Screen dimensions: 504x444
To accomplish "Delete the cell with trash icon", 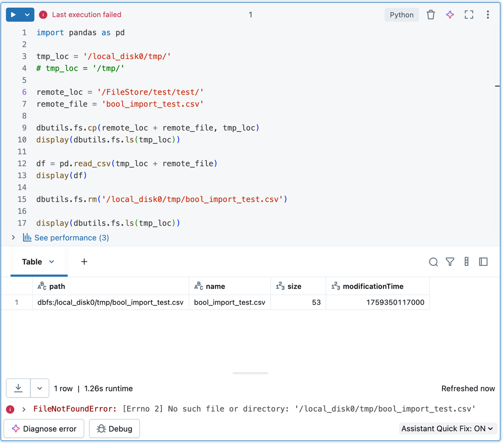I will coord(430,15).
